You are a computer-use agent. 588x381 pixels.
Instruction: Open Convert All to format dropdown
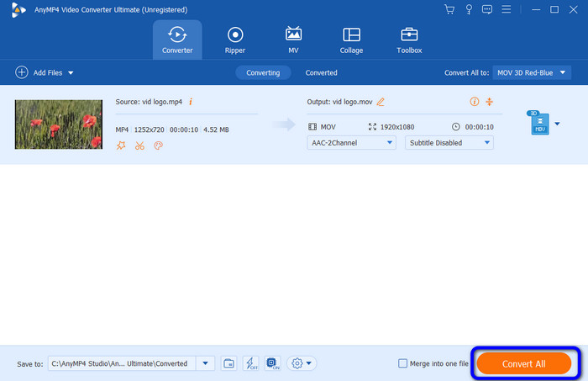pyautogui.click(x=532, y=73)
